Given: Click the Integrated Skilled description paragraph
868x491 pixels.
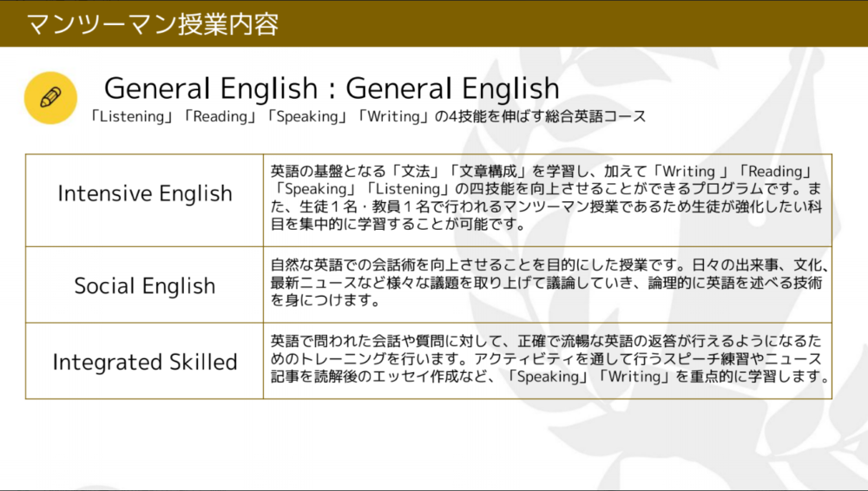Looking at the screenshot, I should tap(549, 358).
